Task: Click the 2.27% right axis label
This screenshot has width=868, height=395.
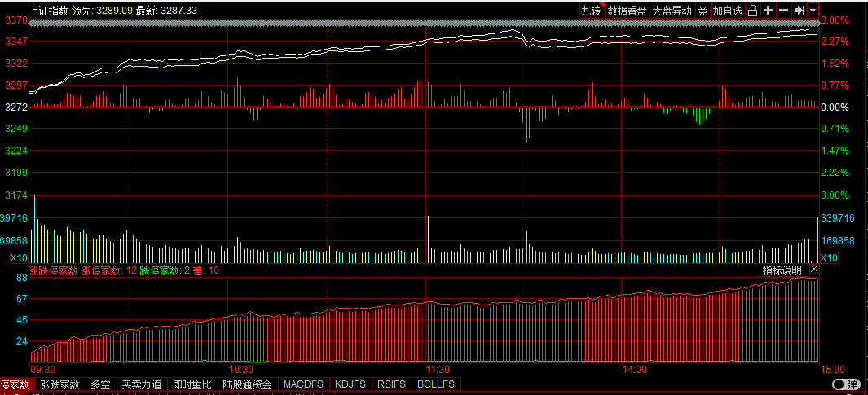Action: coord(835,42)
